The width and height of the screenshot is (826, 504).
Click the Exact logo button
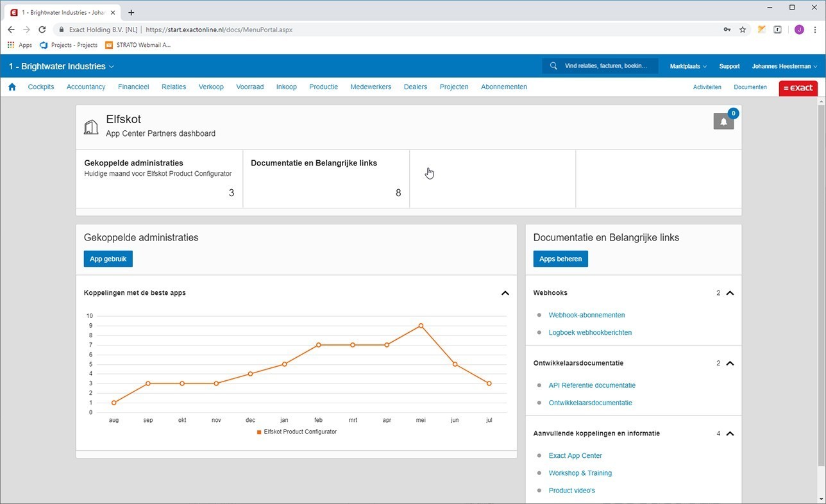pyautogui.click(x=798, y=88)
